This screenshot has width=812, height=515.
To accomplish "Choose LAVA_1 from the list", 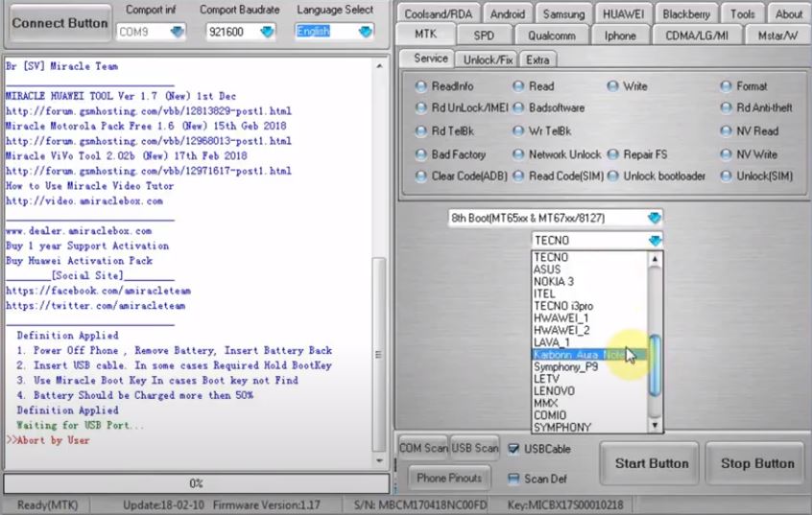I will point(590,342).
